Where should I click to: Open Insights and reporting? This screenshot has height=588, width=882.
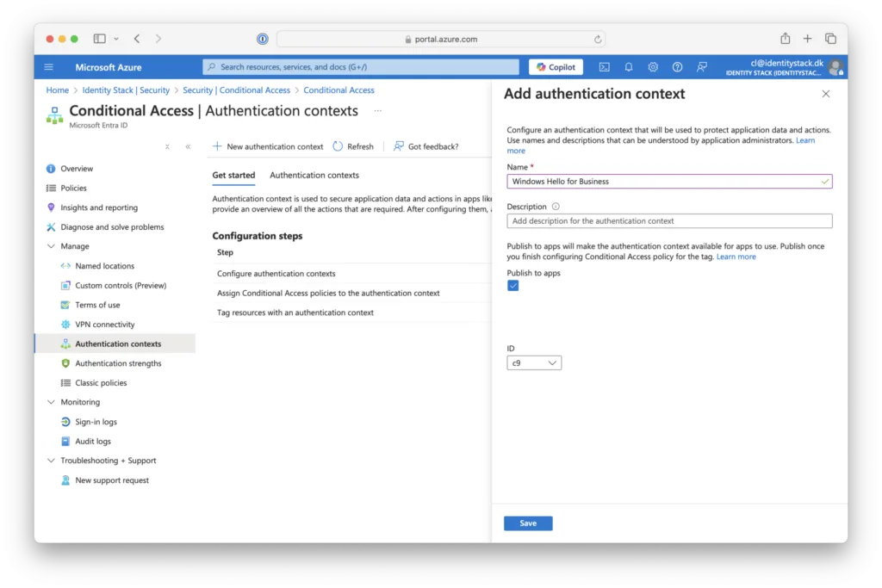tap(99, 207)
